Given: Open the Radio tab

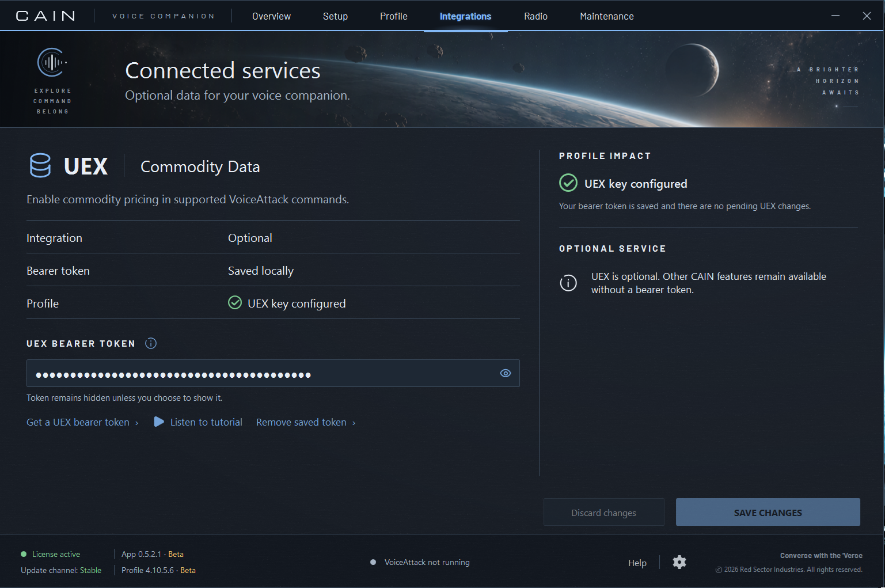Looking at the screenshot, I should click(x=535, y=16).
